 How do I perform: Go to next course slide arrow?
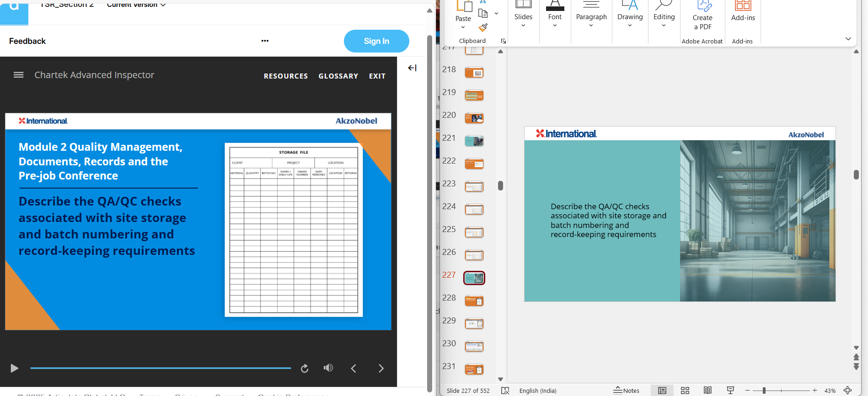pos(381,368)
